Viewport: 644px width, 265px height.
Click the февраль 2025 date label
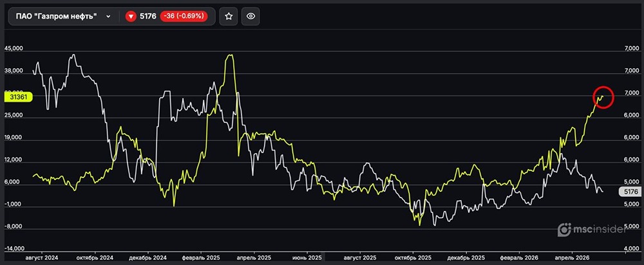(x=200, y=258)
